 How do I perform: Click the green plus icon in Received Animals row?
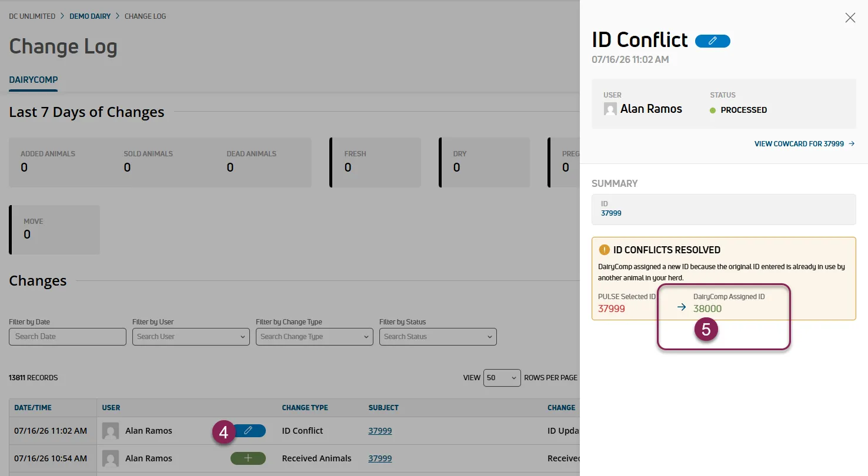pos(248,458)
